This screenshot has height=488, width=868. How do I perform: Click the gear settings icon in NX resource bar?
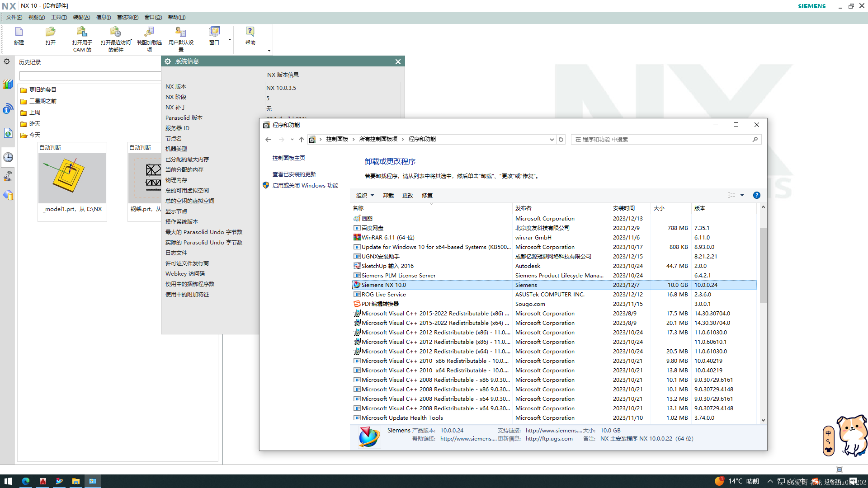pos(7,61)
